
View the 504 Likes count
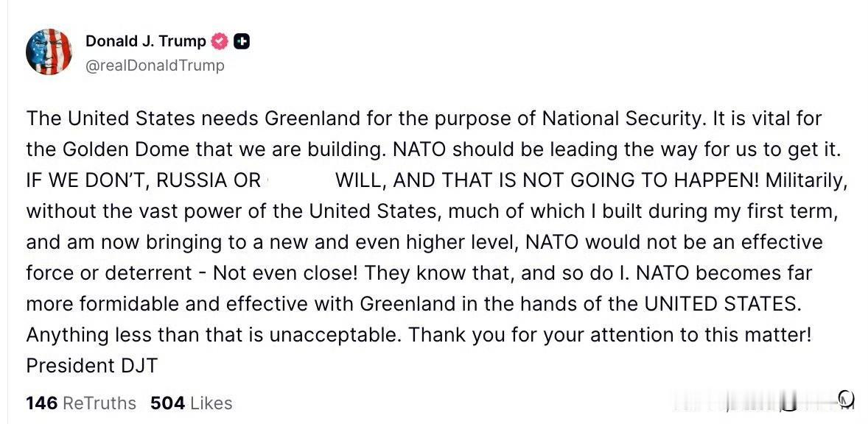191,403
